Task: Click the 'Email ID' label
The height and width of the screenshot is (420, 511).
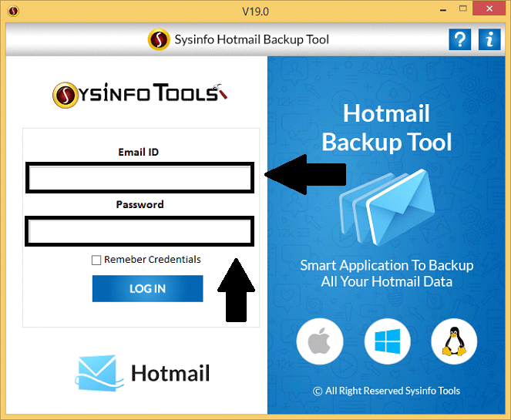Action: 138,152
